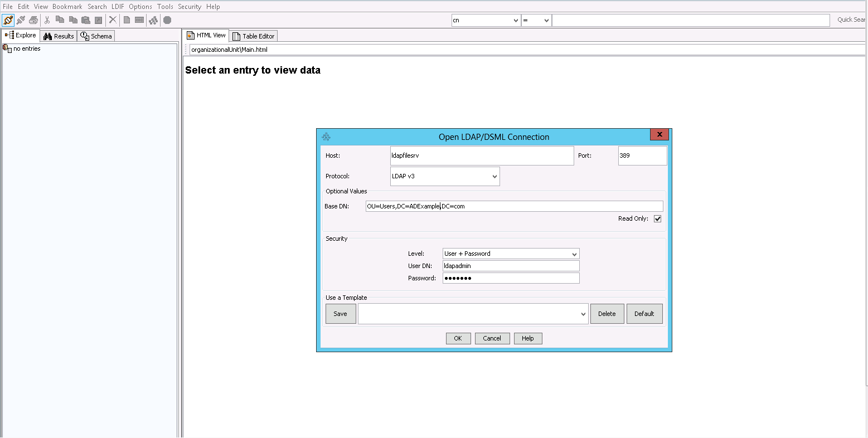Click into the Base DN field
The height and width of the screenshot is (438, 868).
514,207
